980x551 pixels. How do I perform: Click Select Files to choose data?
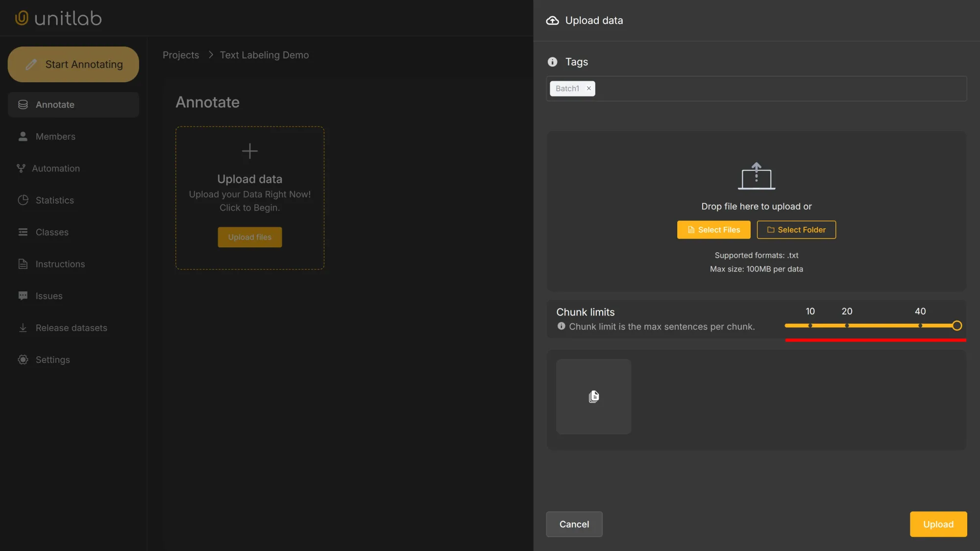(713, 230)
